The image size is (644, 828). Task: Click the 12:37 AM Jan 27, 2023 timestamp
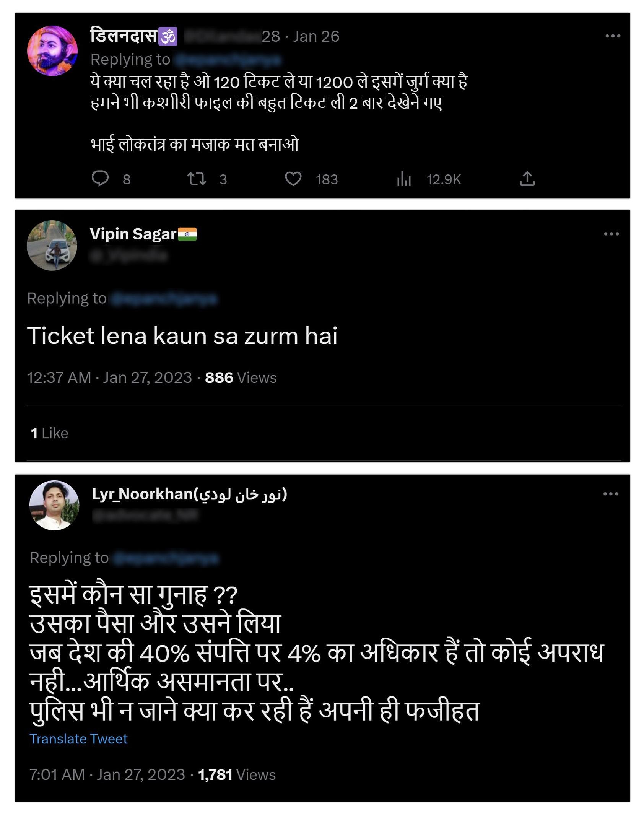(x=109, y=377)
